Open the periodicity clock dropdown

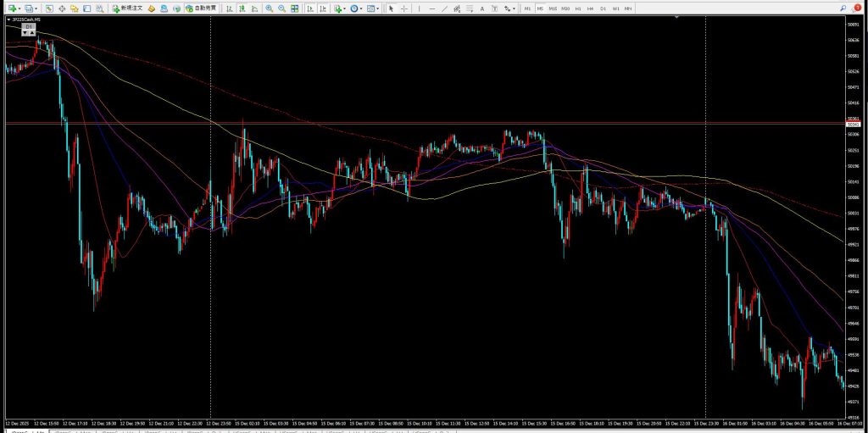[x=361, y=8]
